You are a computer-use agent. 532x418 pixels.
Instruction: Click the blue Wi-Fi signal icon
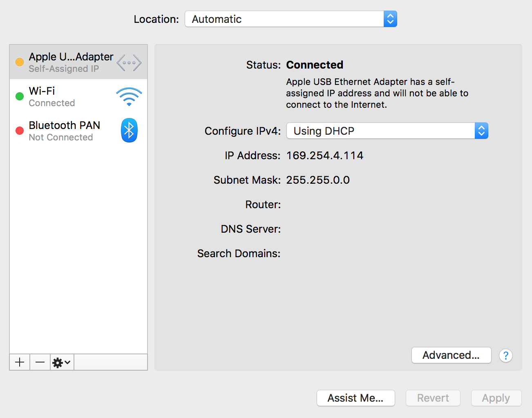[x=129, y=97]
